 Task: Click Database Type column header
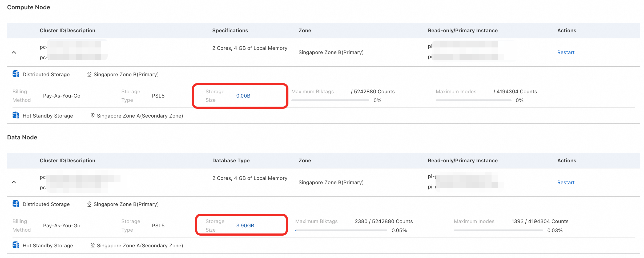pos(231,160)
